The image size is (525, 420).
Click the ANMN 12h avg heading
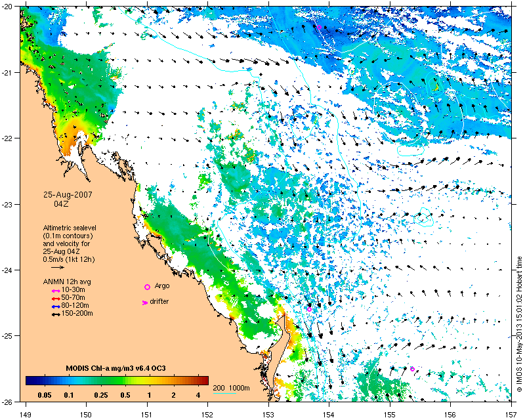pos(67,282)
